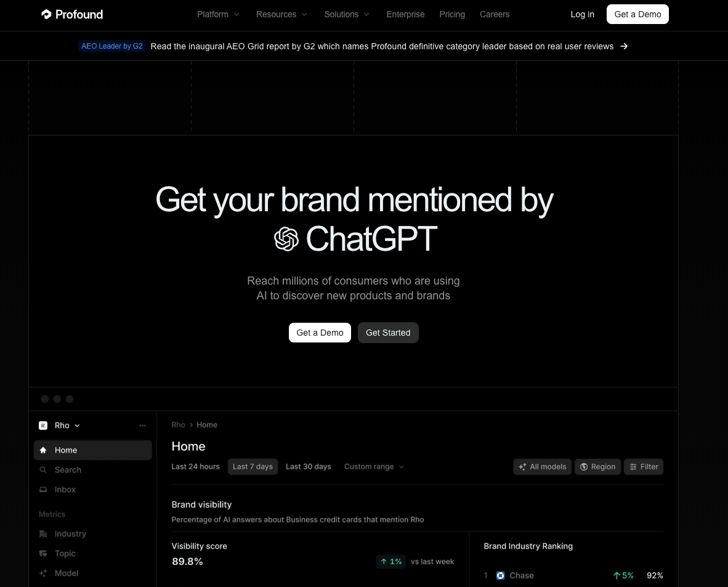Open the Model metrics item
The width and height of the screenshot is (728, 587).
[x=93, y=573]
